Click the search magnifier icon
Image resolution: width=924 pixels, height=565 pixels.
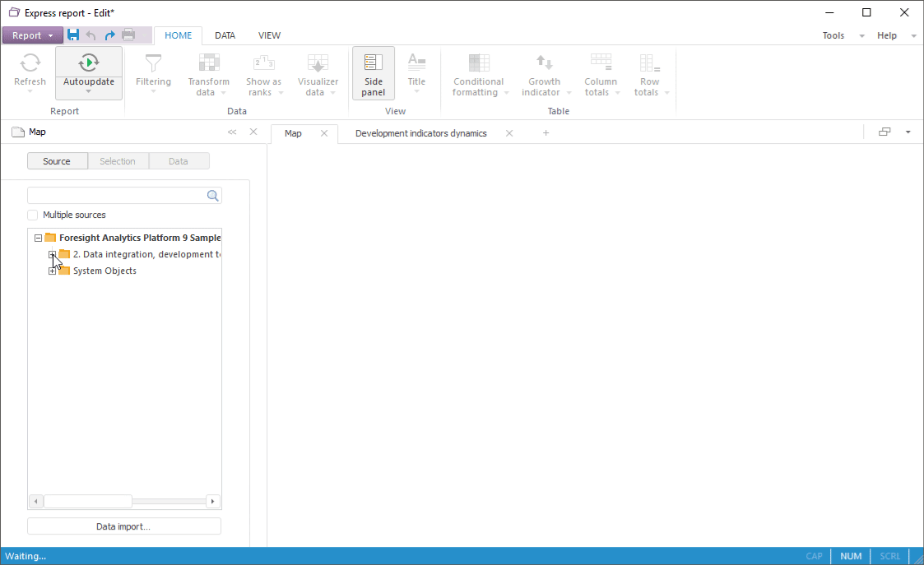coord(213,196)
